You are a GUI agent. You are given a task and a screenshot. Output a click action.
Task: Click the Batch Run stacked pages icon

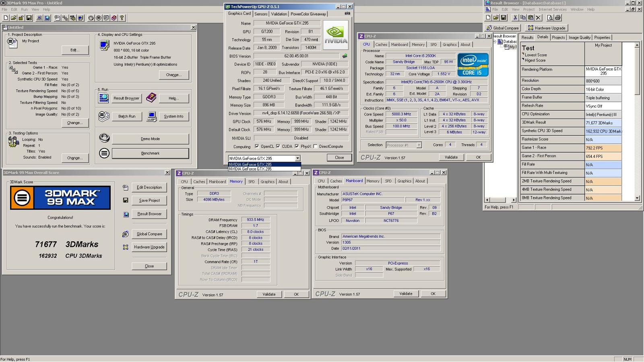point(104,116)
